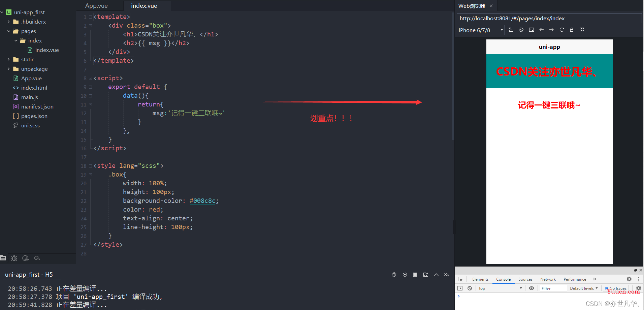Switch to the Performance tab in DevTools
The image size is (644, 310).
click(575, 279)
